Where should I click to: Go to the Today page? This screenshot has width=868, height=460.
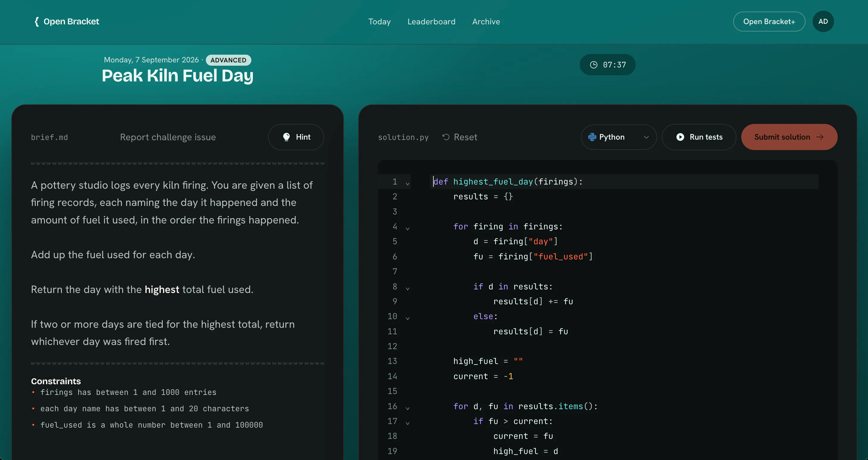pos(379,21)
